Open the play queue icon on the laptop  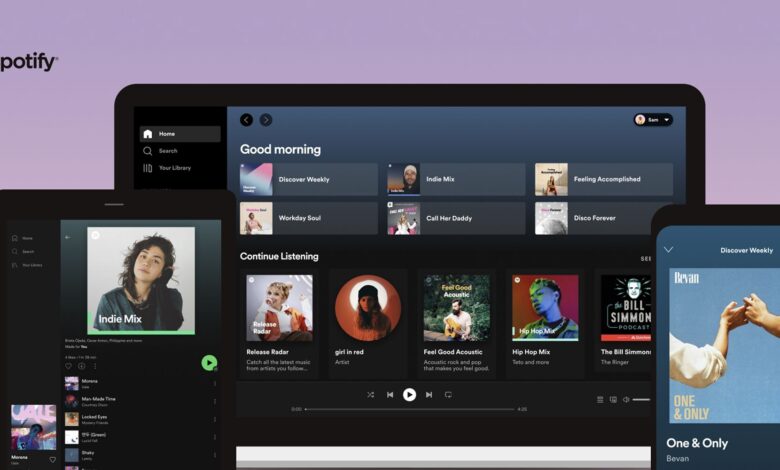[x=600, y=399]
